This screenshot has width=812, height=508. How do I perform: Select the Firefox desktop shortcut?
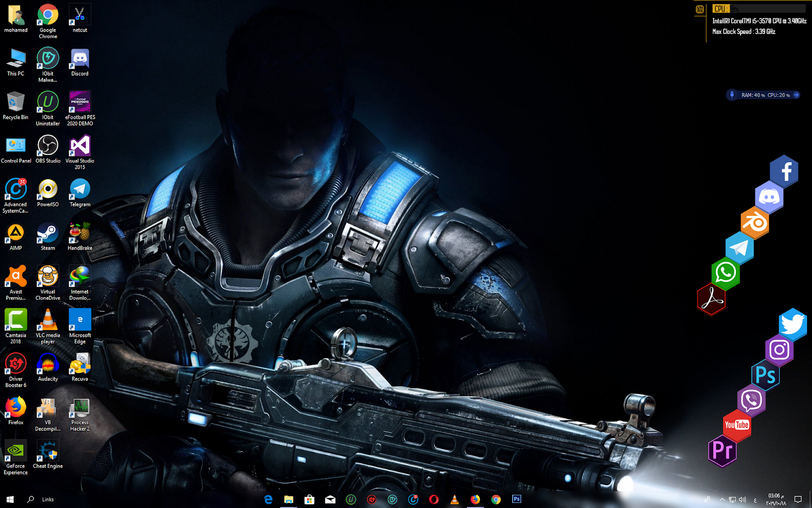16,412
